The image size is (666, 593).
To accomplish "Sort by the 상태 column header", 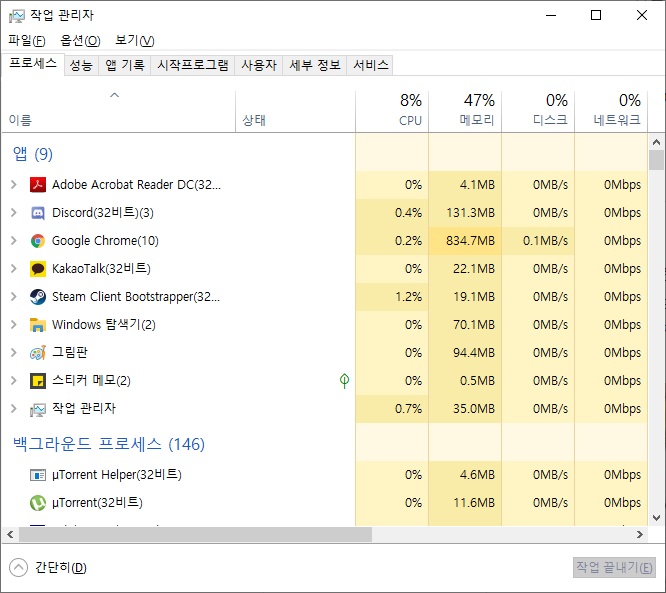I will coord(295,111).
